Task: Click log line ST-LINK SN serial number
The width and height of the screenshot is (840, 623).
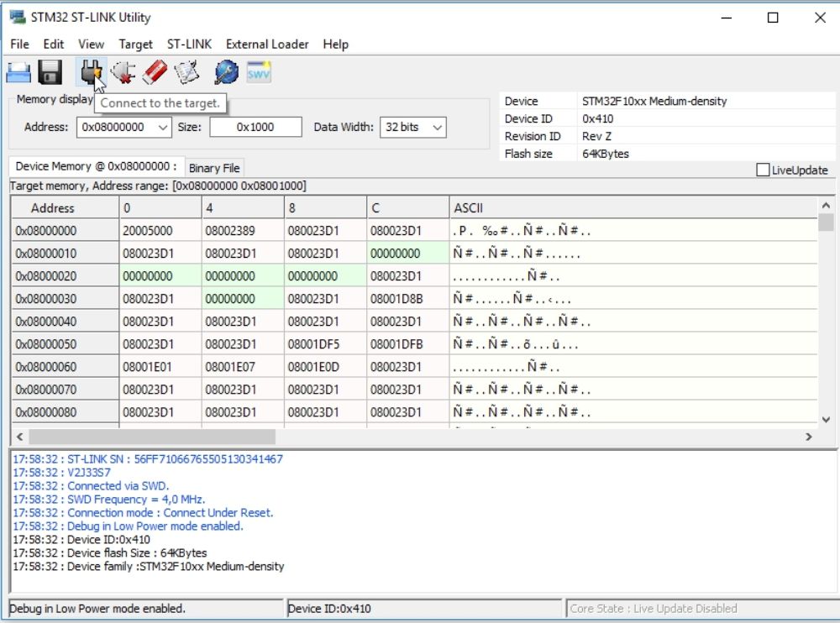Action: coord(148,459)
